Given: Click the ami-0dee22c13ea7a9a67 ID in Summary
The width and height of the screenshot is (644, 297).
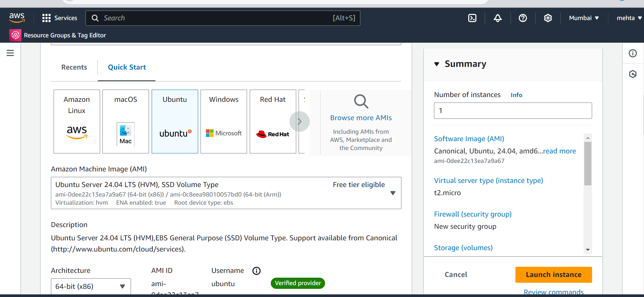Looking at the screenshot, I should tap(469, 161).
